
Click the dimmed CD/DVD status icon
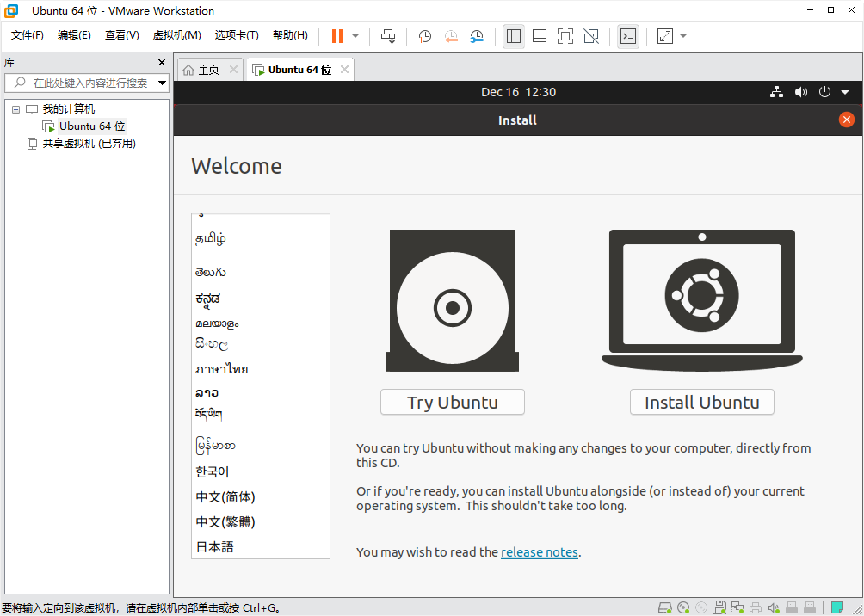[700, 607]
